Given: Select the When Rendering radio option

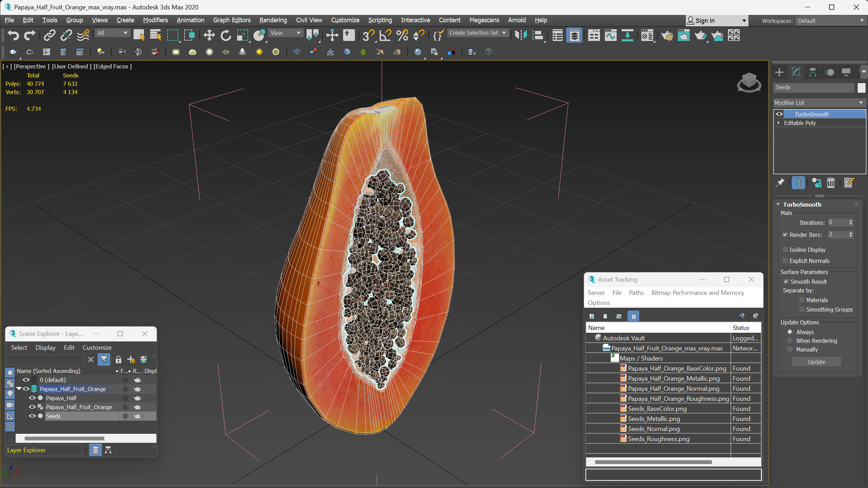Looking at the screenshot, I should coord(790,340).
